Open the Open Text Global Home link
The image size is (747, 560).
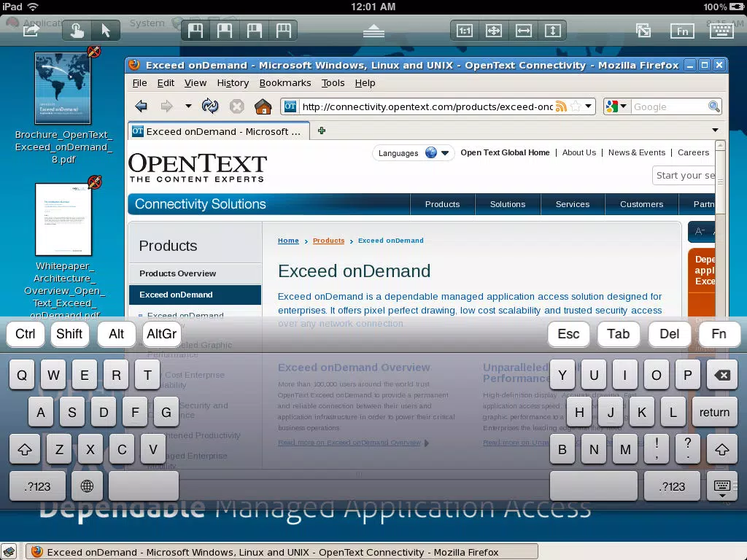click(x=505, y=152)
